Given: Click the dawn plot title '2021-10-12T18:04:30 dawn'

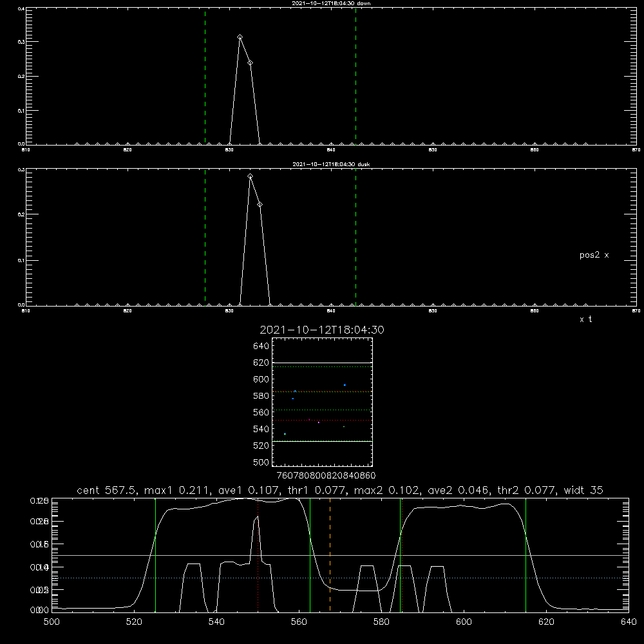Looking at the screenshot, I should [331, 3].
